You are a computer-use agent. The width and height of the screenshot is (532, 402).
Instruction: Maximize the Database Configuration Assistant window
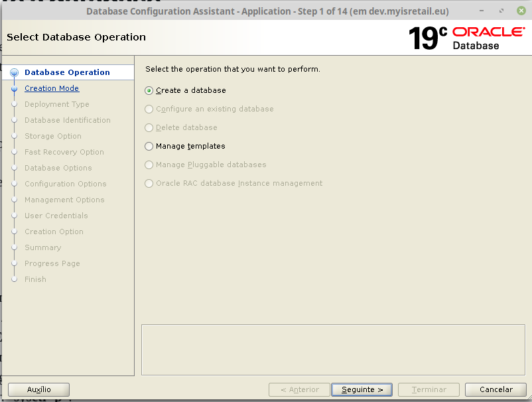[x=501, y=11]
